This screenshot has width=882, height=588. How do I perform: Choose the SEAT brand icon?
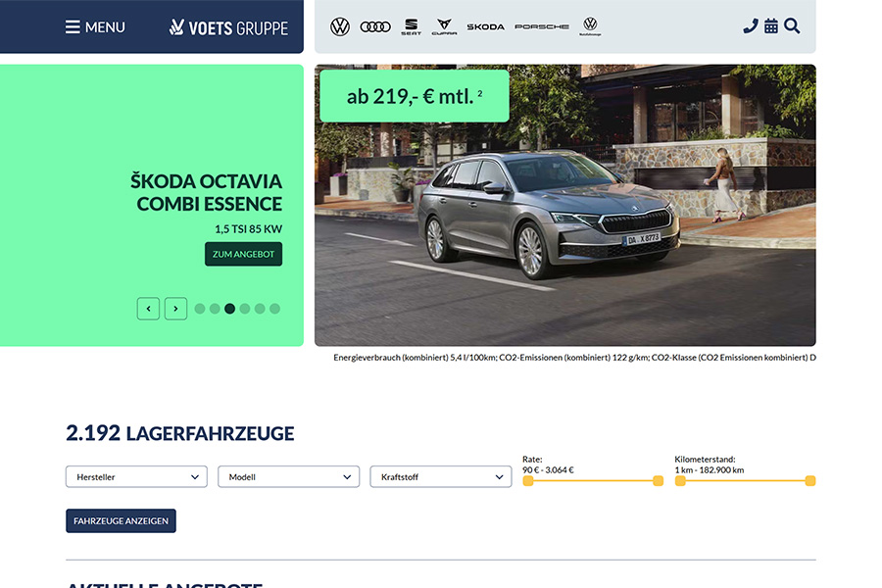(412, 25)
